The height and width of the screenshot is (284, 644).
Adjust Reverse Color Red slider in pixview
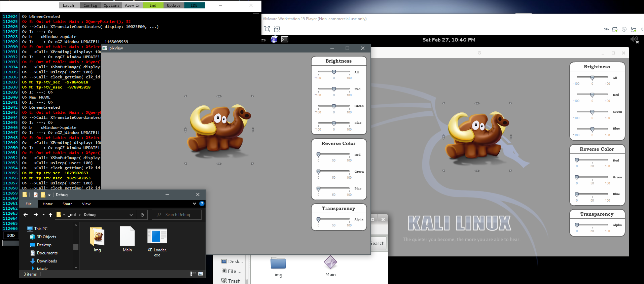pyautogui.click(x=334, y=154)
